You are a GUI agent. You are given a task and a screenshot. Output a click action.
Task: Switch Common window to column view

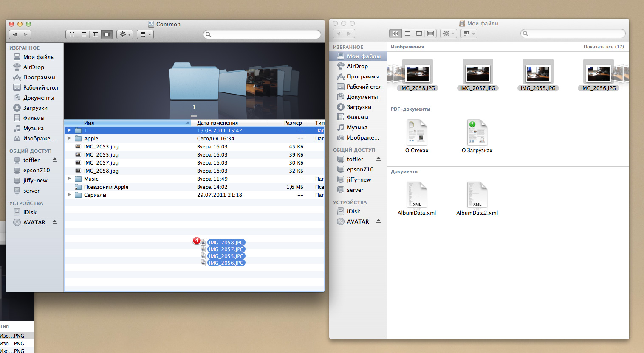(95, 34)
